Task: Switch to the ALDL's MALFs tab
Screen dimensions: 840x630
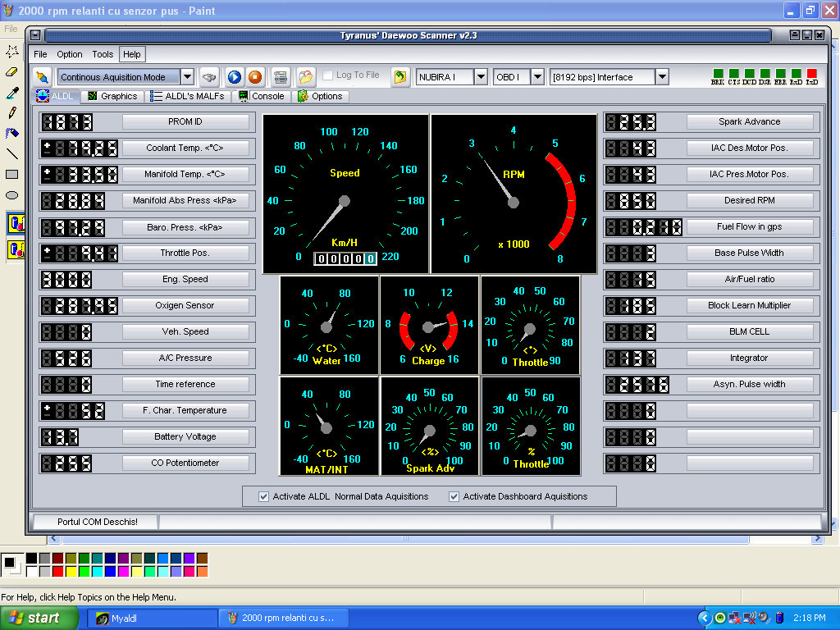Action: 188,96
